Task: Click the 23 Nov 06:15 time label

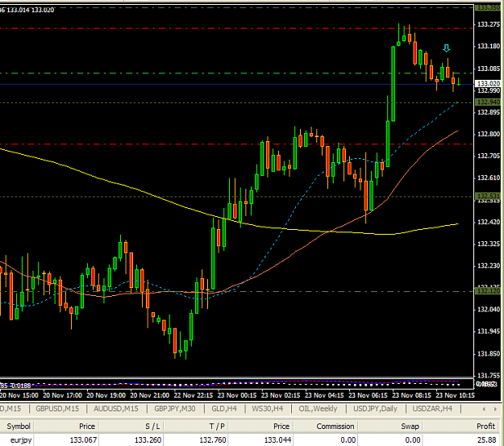Action: click(x=368, y=395)
